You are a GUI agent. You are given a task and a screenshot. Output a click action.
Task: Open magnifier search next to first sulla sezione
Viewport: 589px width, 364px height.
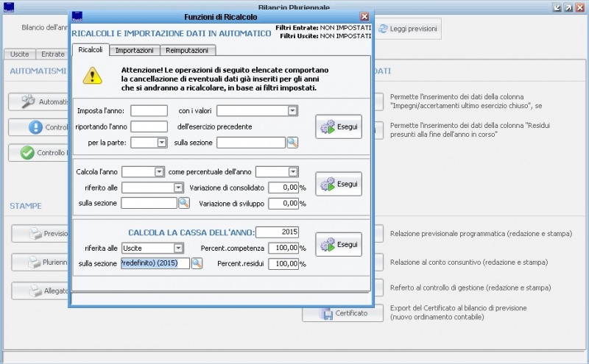pyautogui.click(x=292, y=143)
